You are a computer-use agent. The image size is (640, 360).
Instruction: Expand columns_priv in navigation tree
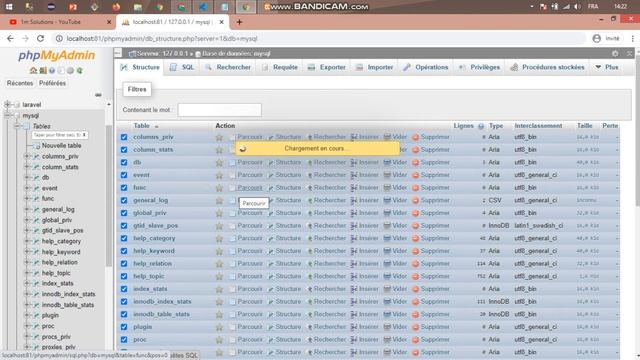(x=27, y=156)
